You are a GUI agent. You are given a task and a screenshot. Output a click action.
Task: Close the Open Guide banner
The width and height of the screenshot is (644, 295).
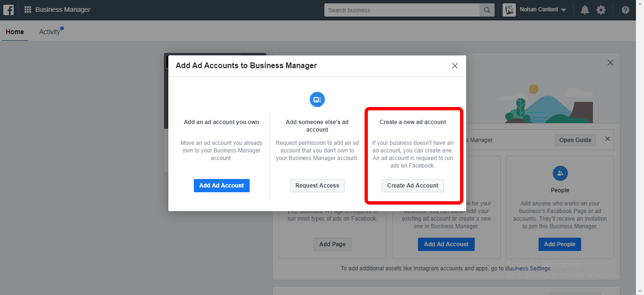608,139
